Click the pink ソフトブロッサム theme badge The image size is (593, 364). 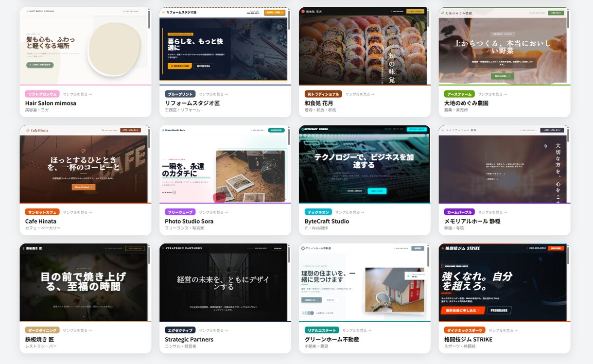click(x=42, y=94)
